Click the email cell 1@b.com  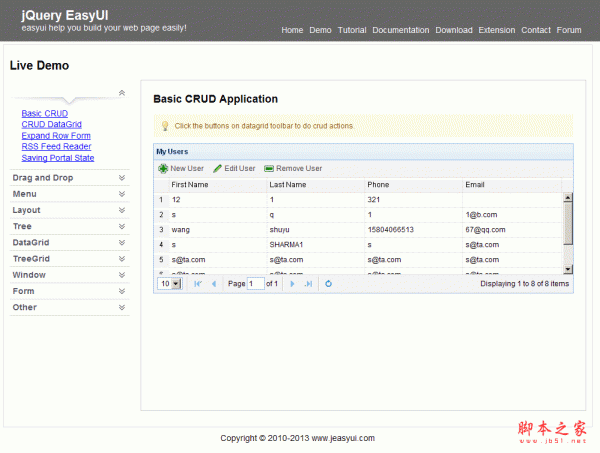coord(512,215)
